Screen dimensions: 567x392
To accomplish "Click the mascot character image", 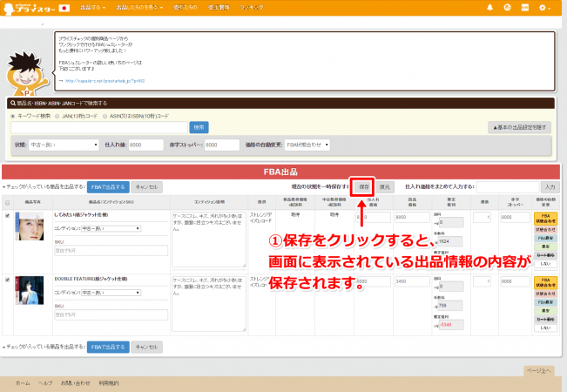I will [26, 74].
